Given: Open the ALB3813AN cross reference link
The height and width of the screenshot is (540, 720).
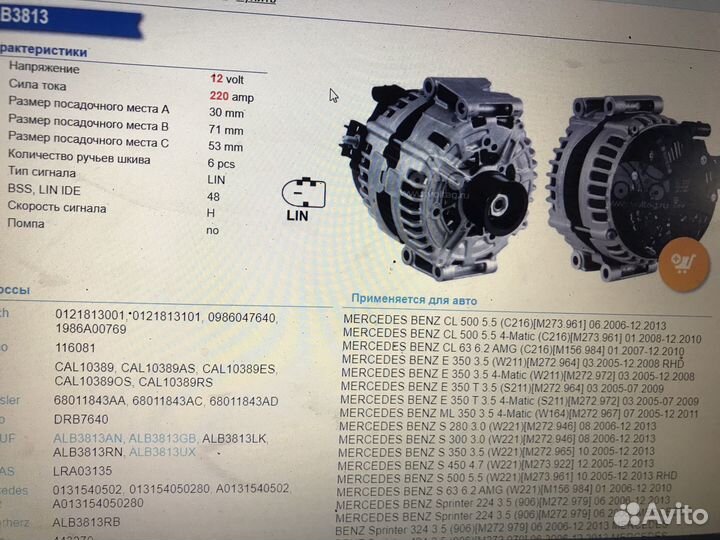Looking at the screenshot, I should (88, 439).
